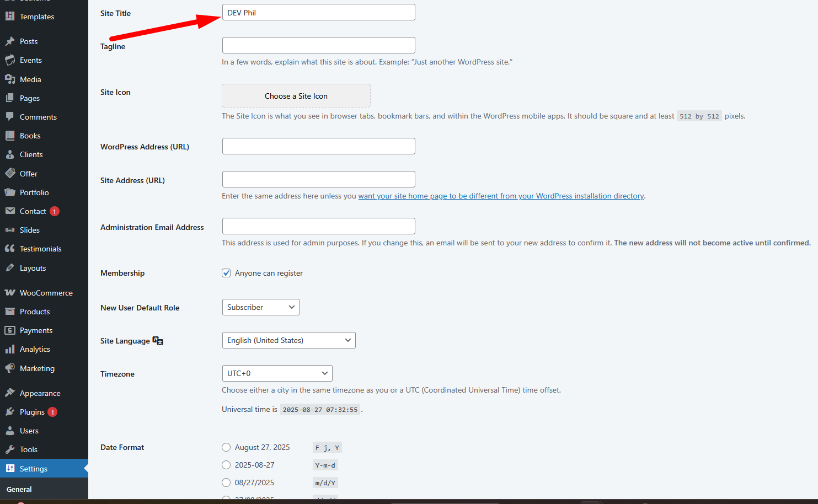Click the WooCommerce logo icon

[10, 293]
